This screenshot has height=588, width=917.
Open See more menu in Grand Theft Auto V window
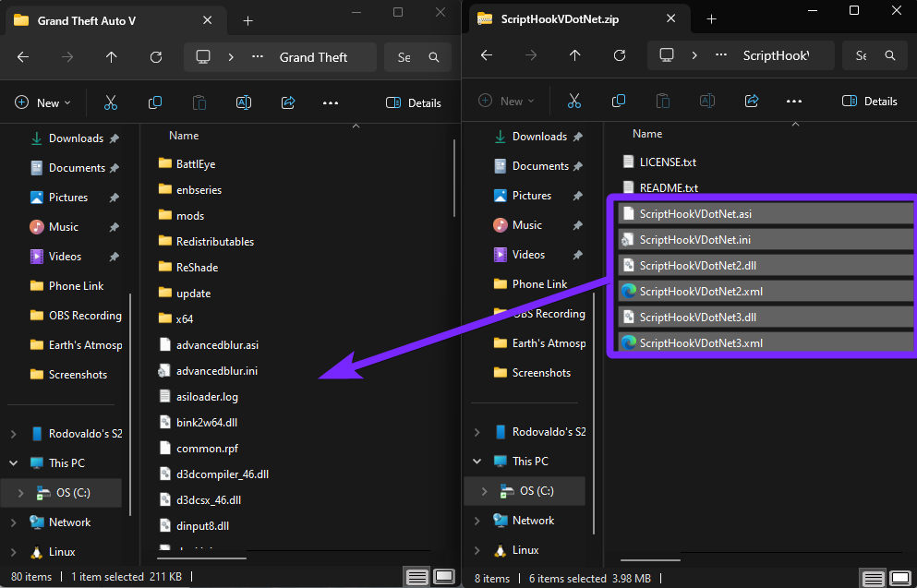331,102
